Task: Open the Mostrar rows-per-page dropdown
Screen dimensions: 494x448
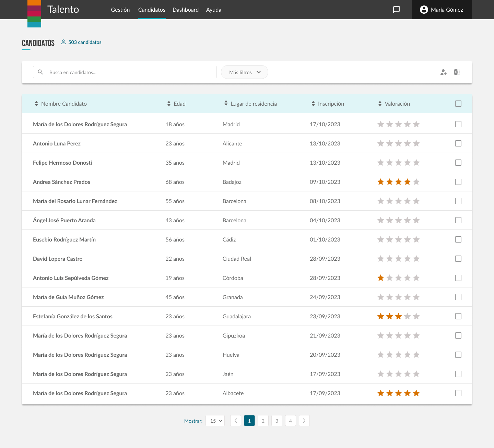Action: click(215, 421)
